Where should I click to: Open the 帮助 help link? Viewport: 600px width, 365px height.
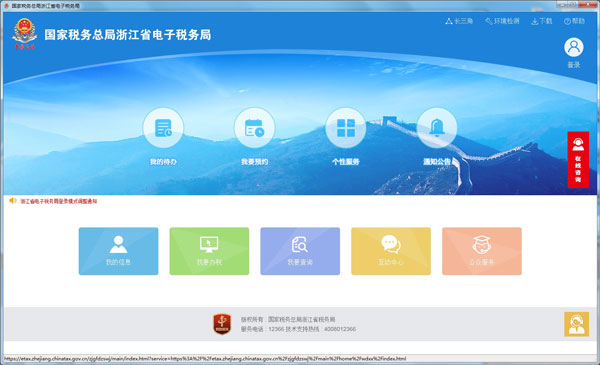click(x=574, y=21)
